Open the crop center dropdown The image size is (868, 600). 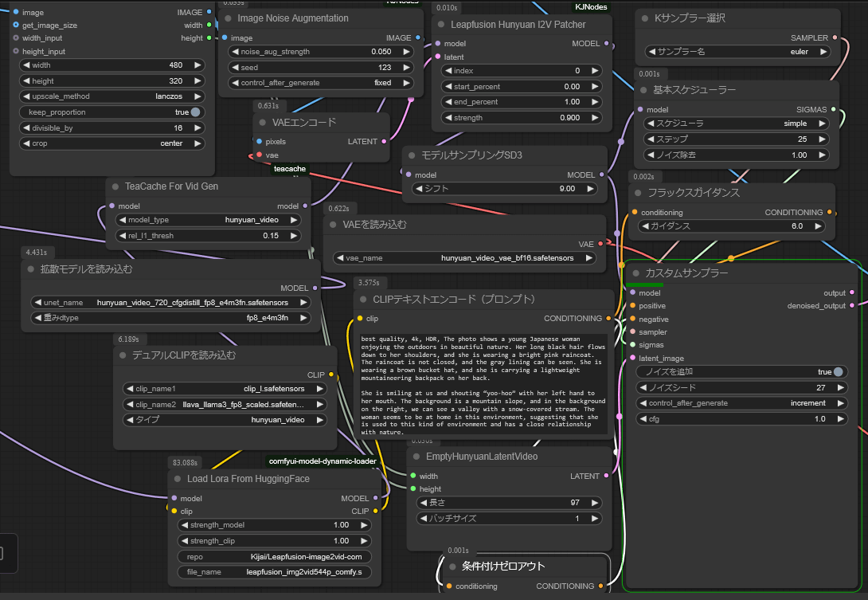click(111, 143)
